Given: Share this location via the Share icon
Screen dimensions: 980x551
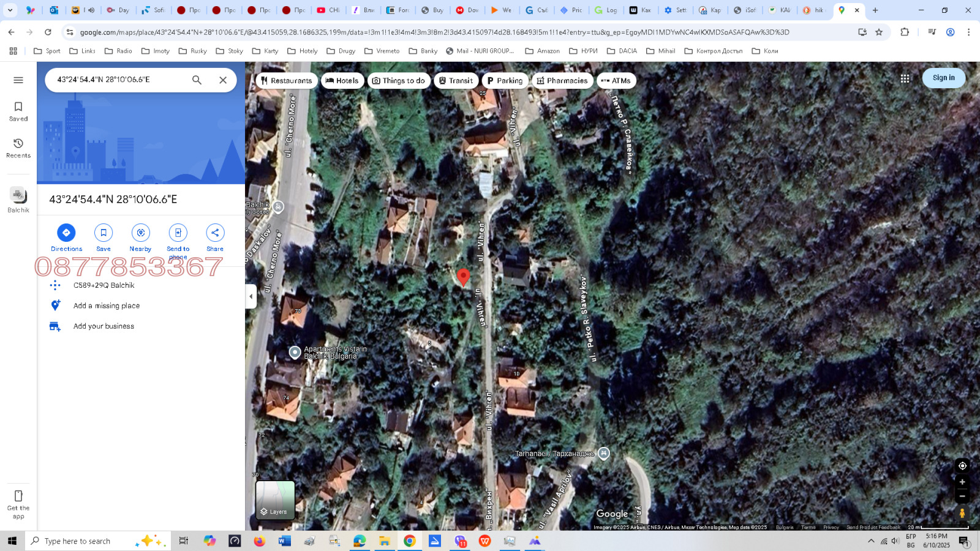Looking at the screenshot, I should point(215,233).
